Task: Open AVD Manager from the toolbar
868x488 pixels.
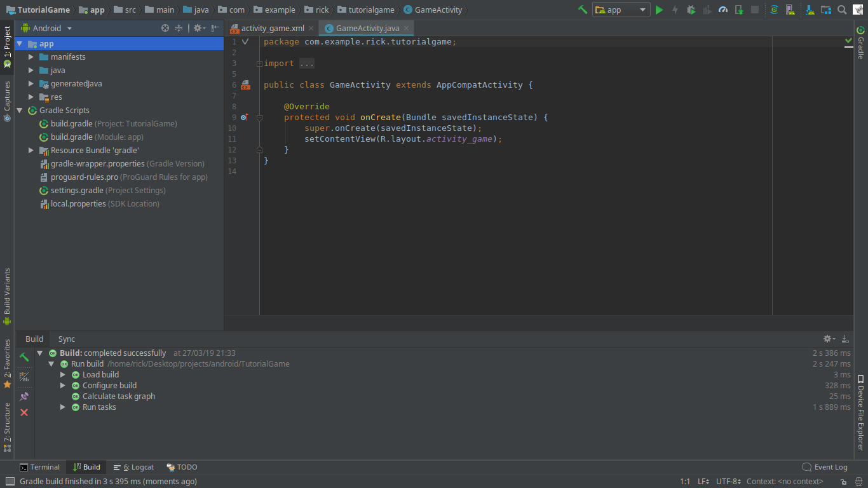Action: coord(790,10)
